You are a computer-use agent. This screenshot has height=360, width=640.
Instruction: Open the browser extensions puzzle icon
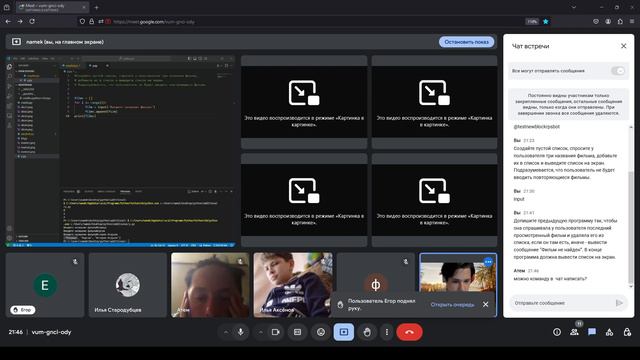620,22
